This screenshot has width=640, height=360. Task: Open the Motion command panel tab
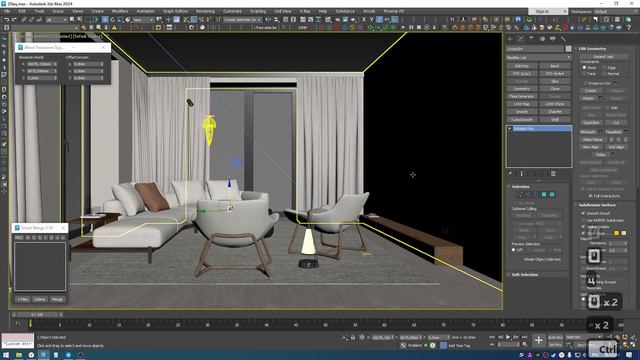tap(542, 39)
